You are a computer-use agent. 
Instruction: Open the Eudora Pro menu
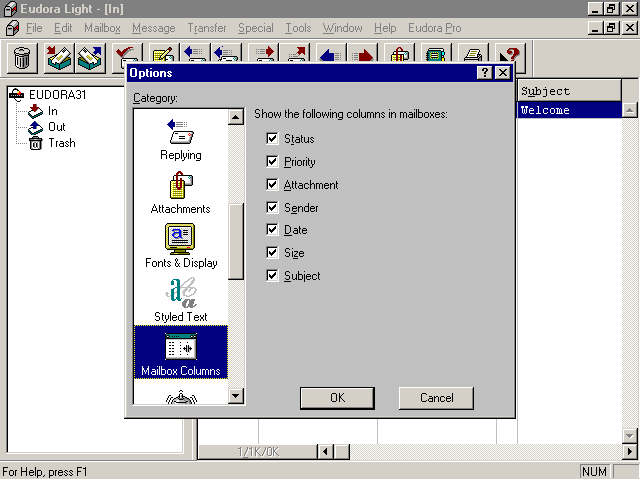click(x=435, y=28)
